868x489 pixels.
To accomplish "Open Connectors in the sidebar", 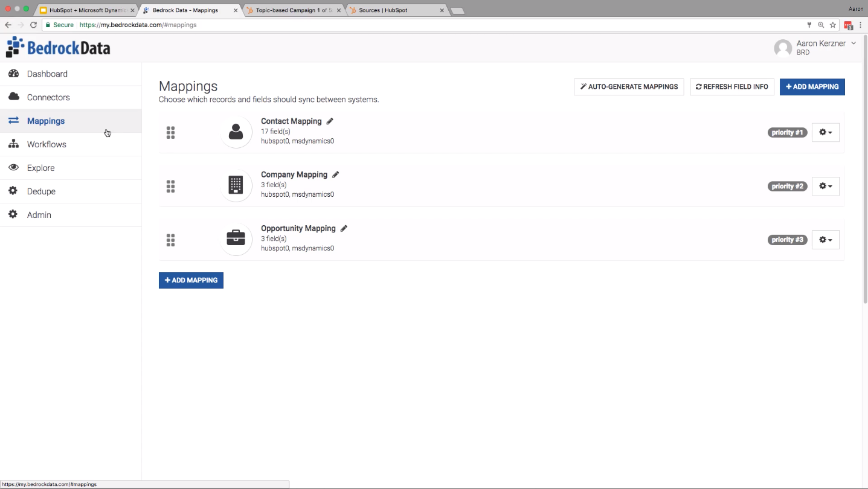I will click(x=71, y=97).
